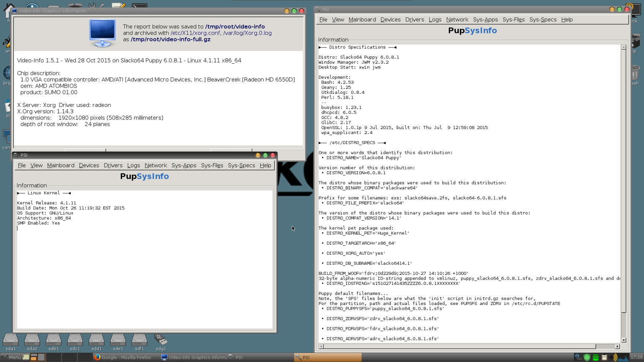Open Help menu in Distro Specifications PSI window

[x=567, y=20]
